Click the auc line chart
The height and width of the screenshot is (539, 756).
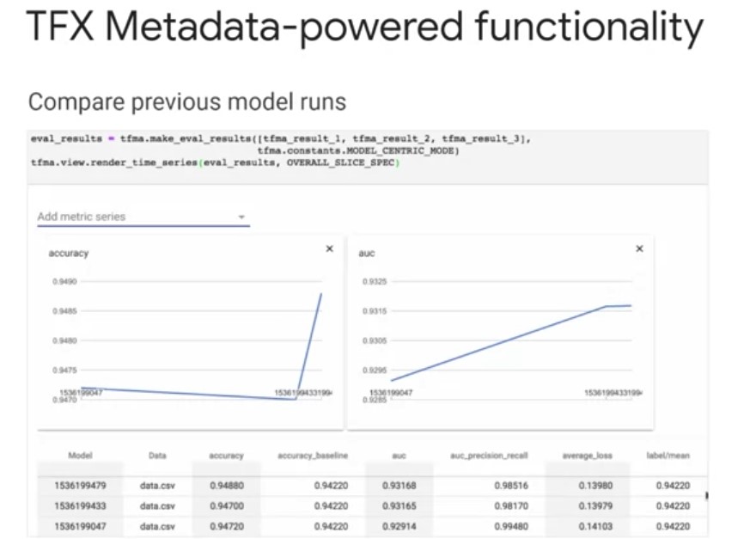[x=498, y=343]
